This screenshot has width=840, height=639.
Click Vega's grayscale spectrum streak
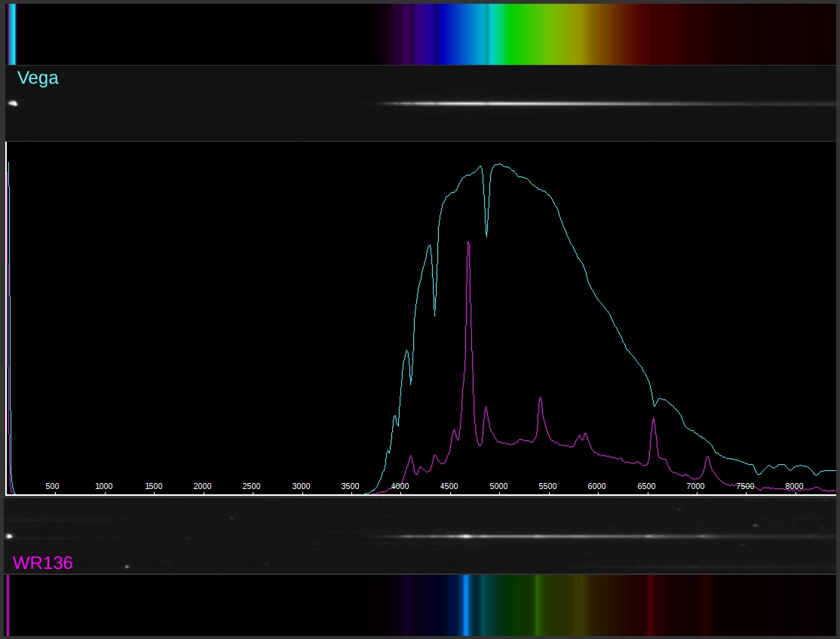click(x=605, y=103)
